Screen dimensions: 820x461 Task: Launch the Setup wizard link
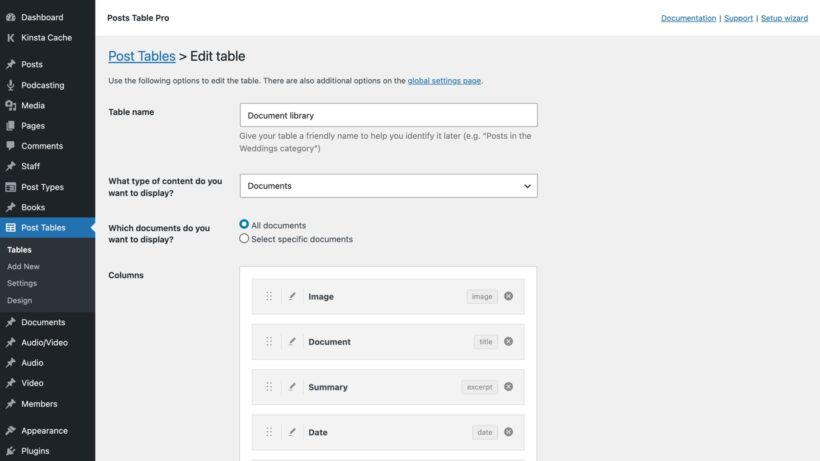pos(784,18)
